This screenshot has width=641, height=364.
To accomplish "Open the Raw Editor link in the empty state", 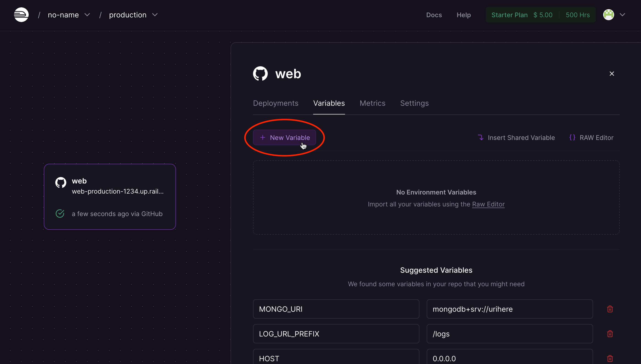I will (x=488, y=204).
